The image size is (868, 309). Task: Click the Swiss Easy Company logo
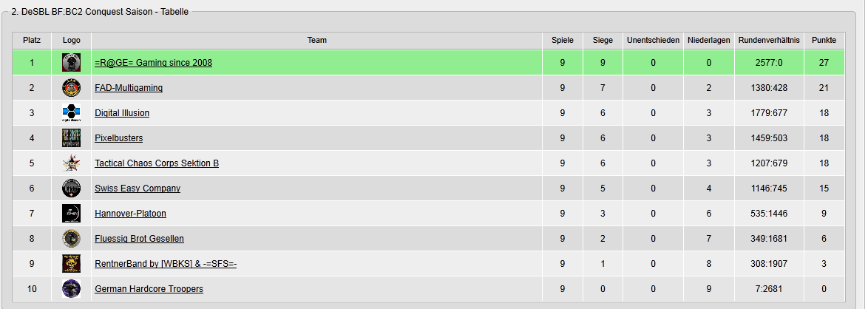pos(72,189)
